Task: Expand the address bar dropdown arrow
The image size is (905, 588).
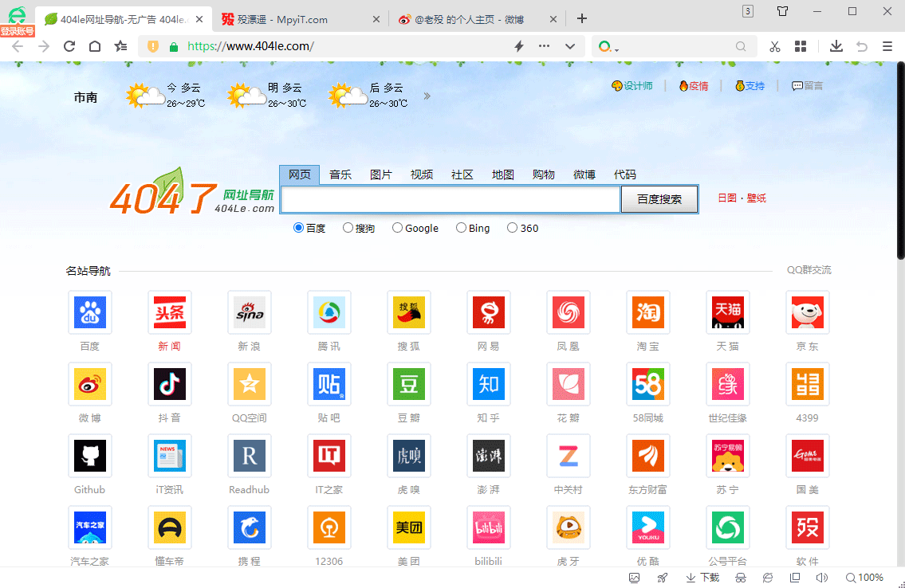Action: click(x=569, y=46)
